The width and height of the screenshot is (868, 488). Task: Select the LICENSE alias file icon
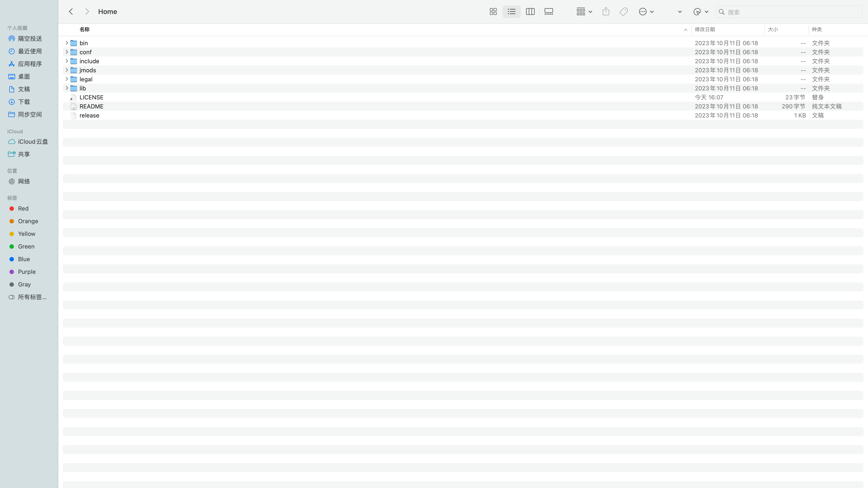73,97
